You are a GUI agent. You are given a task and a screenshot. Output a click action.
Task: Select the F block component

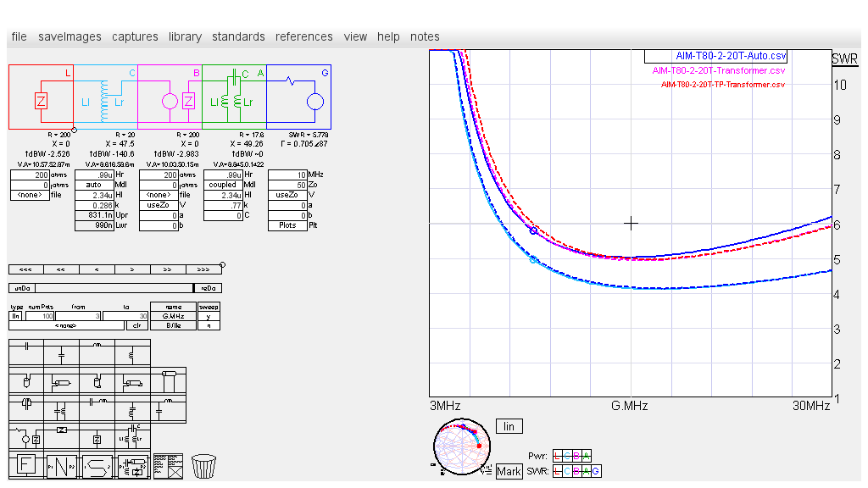click(26, 465)
